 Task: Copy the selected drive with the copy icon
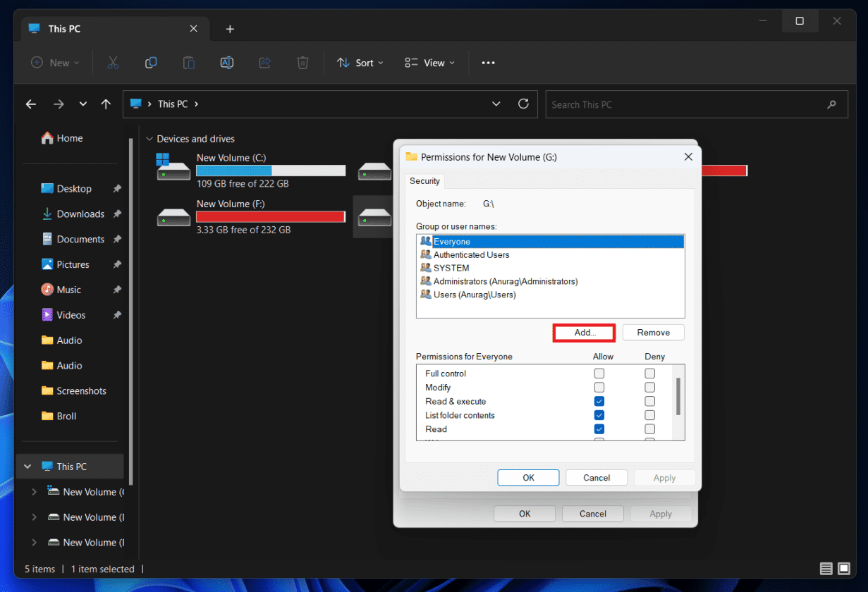click(151, 62)
